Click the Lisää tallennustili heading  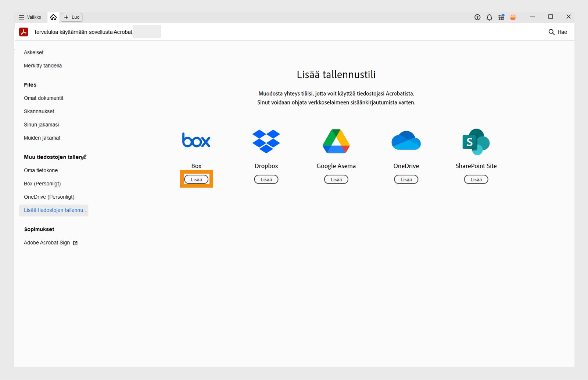coord(336,75)
